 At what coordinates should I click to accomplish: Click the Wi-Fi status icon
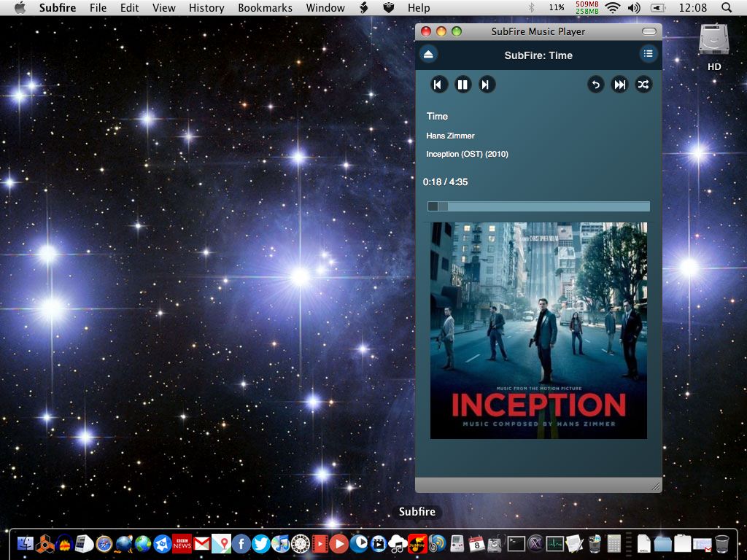[613, 7]
